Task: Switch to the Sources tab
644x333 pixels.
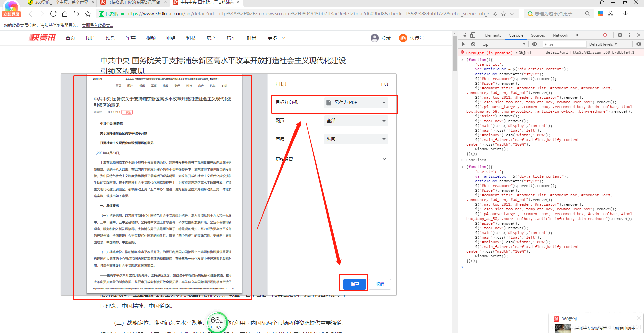Action: [x=538, y=35]
